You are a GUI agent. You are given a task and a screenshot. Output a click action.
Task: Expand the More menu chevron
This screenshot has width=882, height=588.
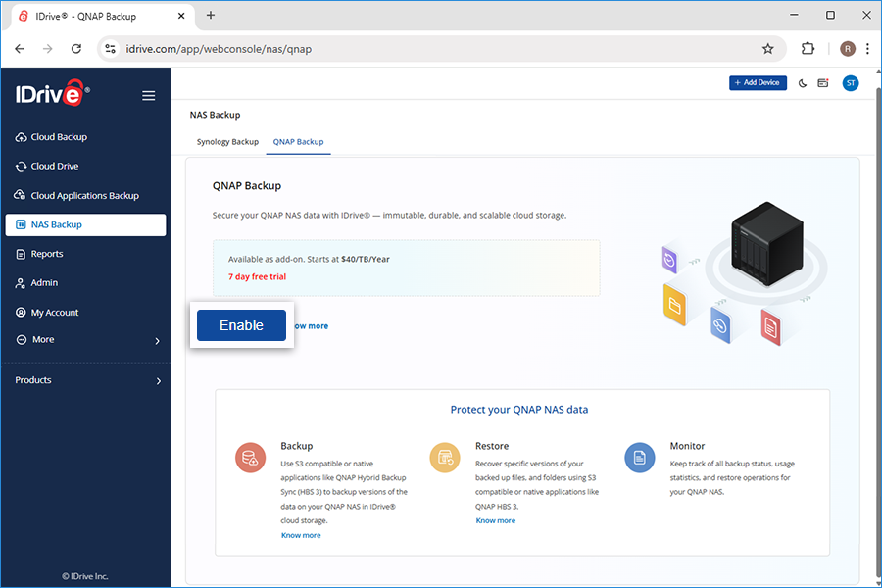click(158, 341)
